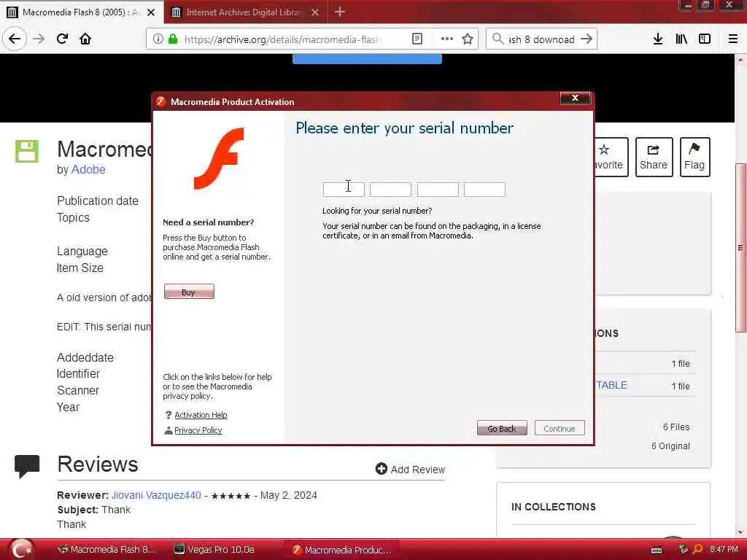Click the second serial number field
This screenshot has height=560, width=747.
click(x=390, y=190)
